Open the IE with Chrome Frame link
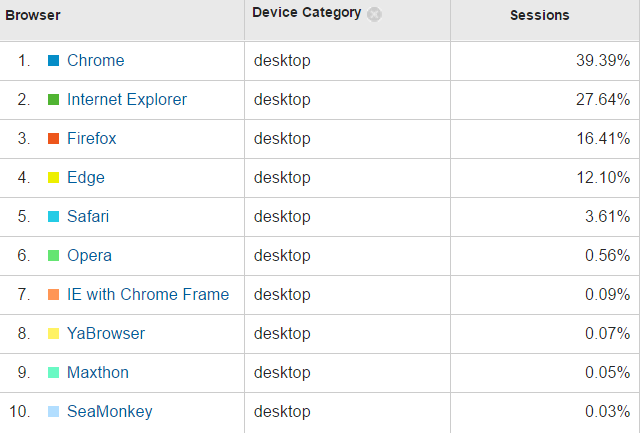 [148, 295]
